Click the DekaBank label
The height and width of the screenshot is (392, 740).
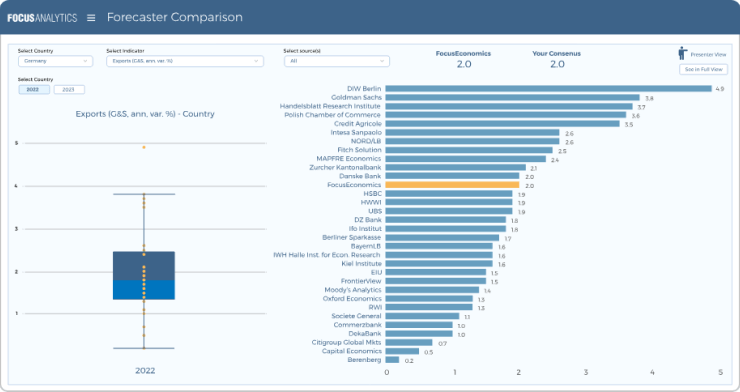click(x=365, y=334)
